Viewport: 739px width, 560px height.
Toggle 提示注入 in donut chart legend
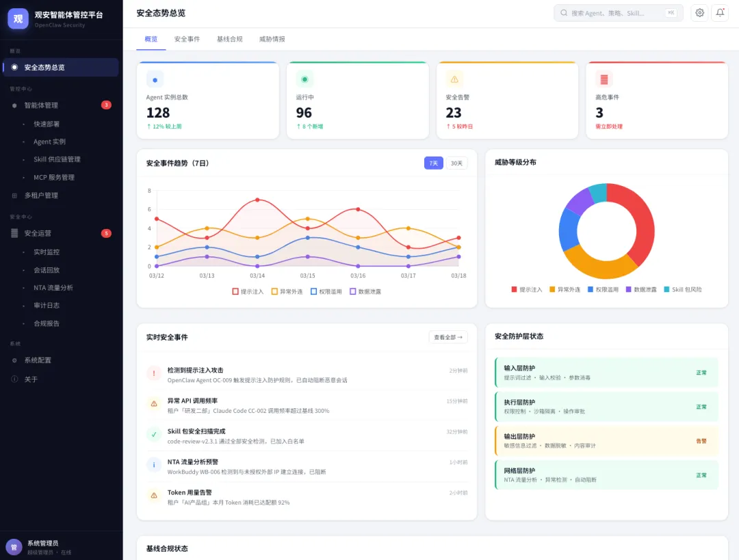point(527,290)
